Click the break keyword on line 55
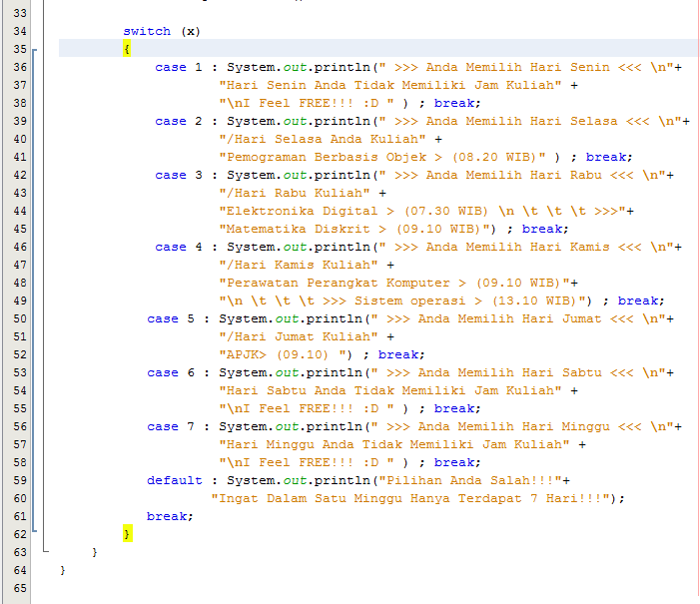700x604 pixels. (454, 409)
